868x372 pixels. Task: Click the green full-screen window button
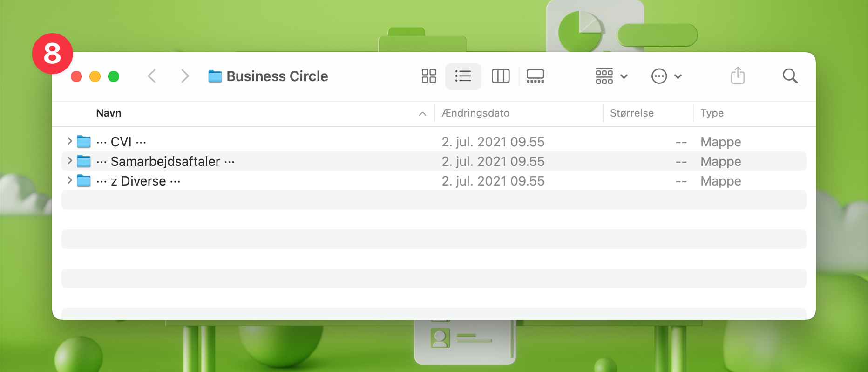click(x=114, y=76)
